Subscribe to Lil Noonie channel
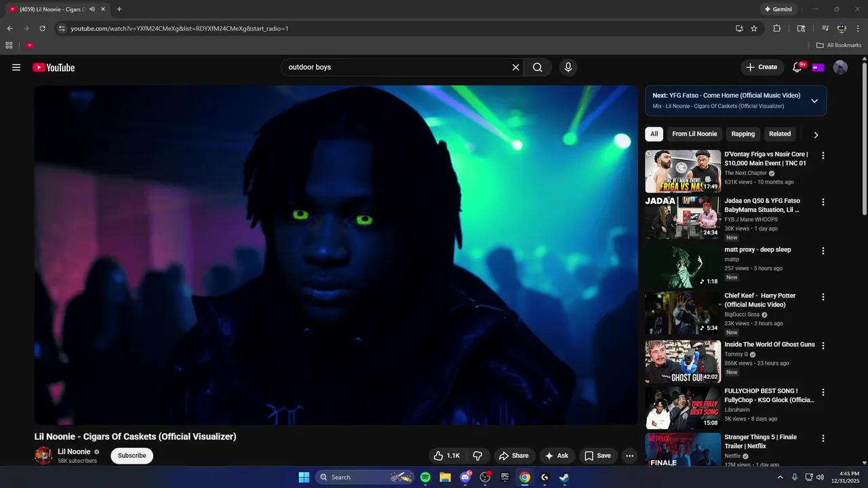The width and height of the screenshot is (868, 488). (x=132, y=455)
